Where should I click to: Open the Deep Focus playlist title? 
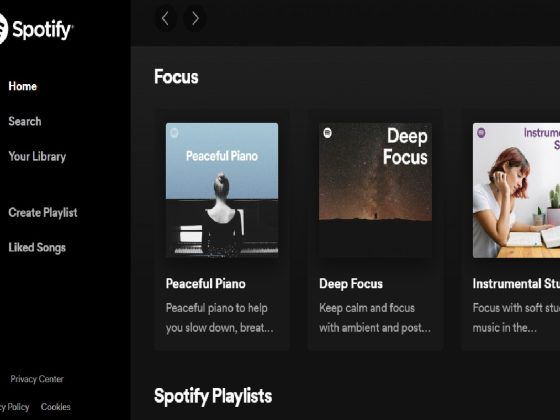click(351, 284)
